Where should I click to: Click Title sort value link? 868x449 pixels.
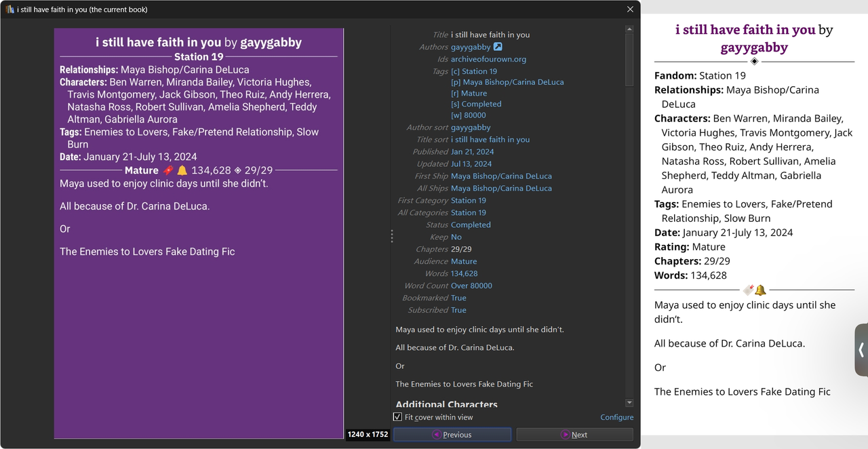[x=490, y=140]
